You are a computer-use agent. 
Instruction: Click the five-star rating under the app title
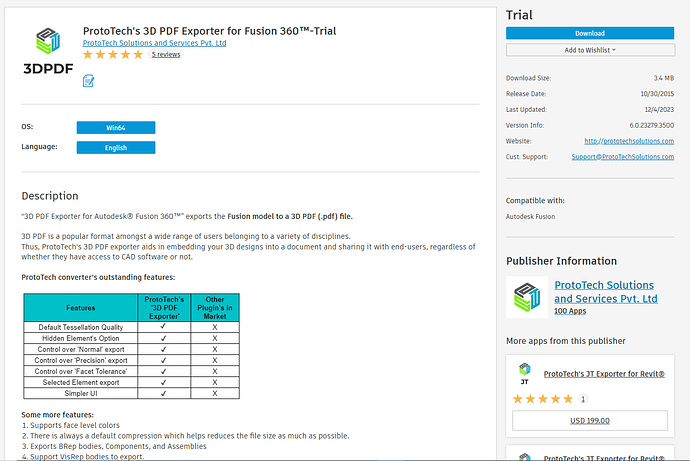point(113,55)
